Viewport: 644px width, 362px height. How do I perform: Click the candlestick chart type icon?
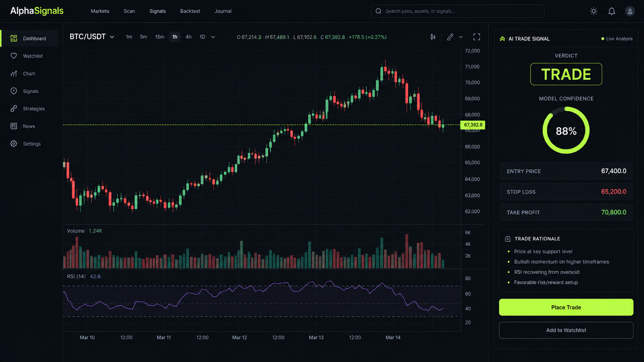point(433,37)
